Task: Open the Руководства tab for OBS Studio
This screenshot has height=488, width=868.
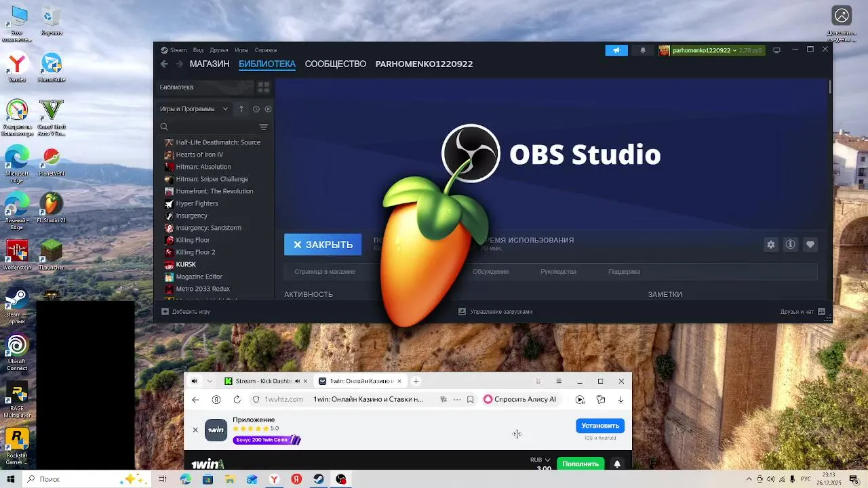Action: (559, 272)
